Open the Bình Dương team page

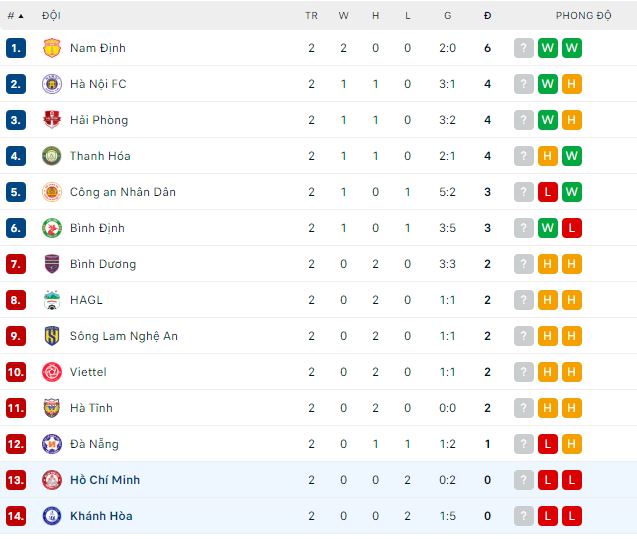click(103, 264)
